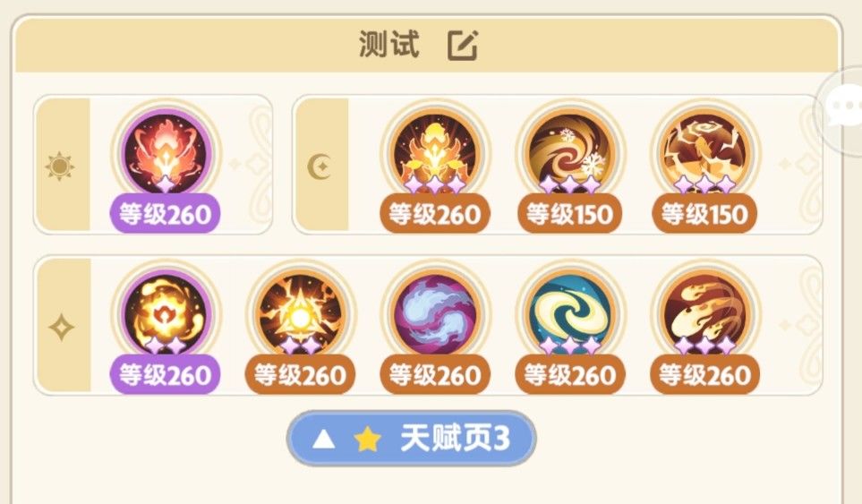The image size is (862, 504).
Task: Select the purple flame skill in the sun row
Action: click(x=166, y=151)
